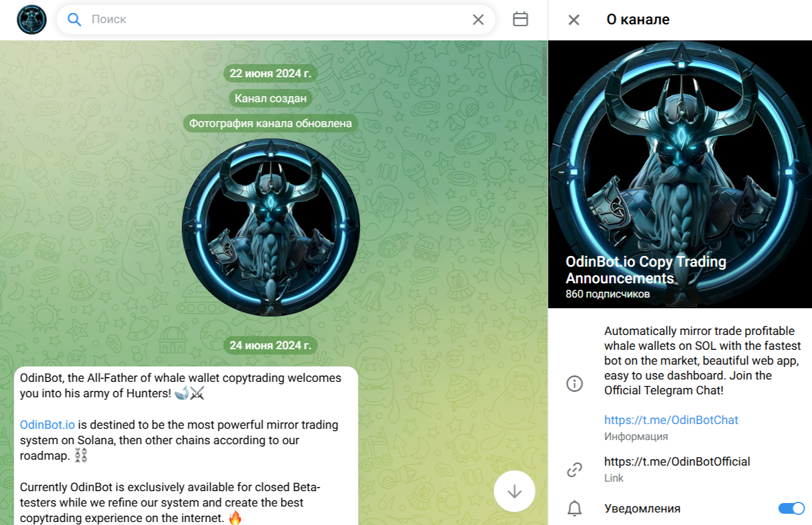Click the info circle icon
Screen dimensions: 812x525
(x=574, y=384)
